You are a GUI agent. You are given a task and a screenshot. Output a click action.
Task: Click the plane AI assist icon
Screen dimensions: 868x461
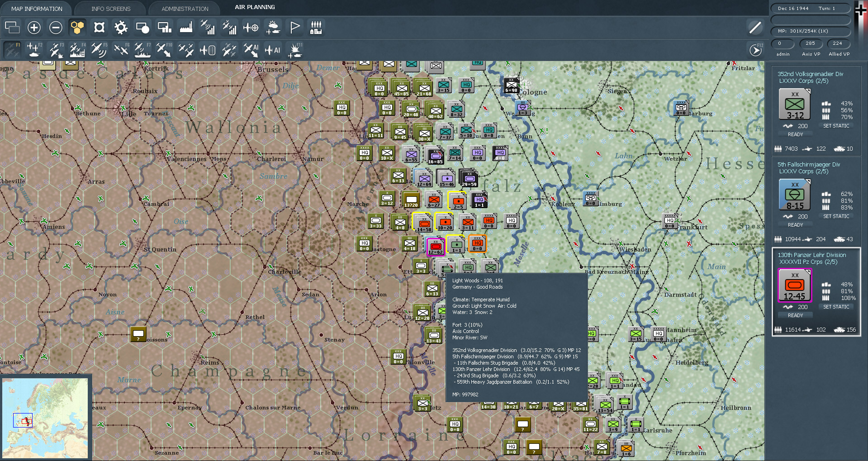pyautogui.click(x=273, y=50)
